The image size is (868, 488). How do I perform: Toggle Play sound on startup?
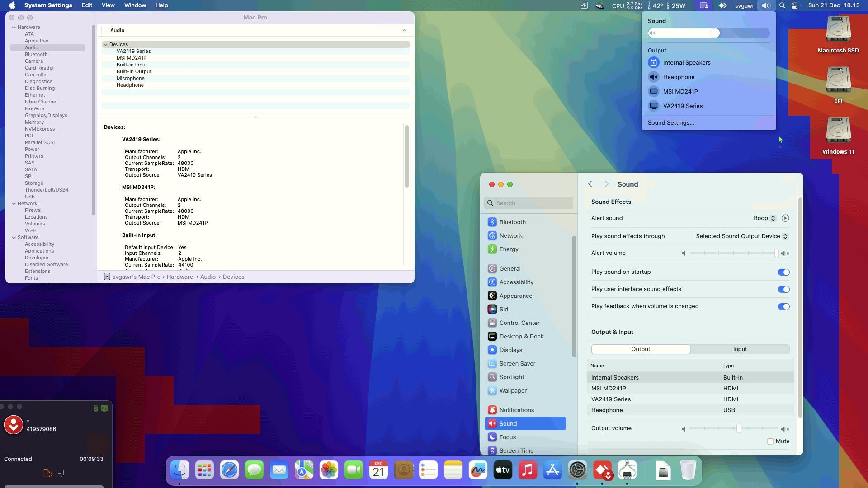pyautogui.click(x=783, y=272)
